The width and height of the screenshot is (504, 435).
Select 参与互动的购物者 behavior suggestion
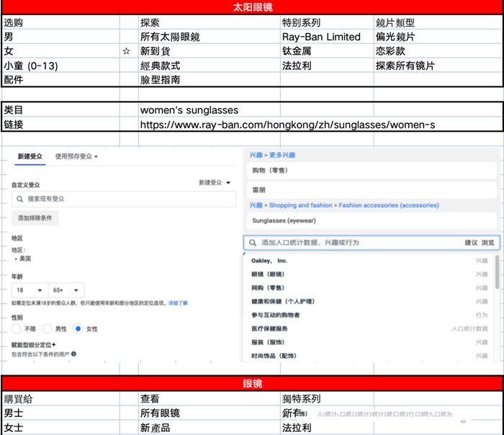pyautogui.click(x=369, y=315)
